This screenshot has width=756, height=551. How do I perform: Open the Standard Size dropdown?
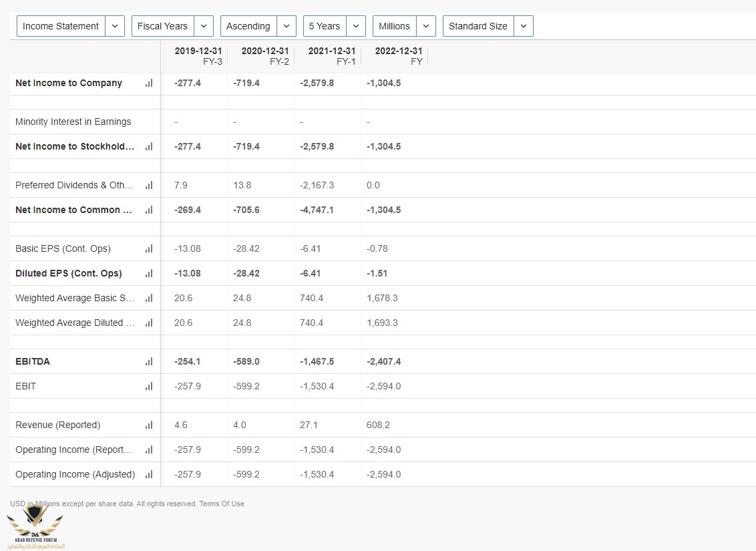[x=488, y=26]
